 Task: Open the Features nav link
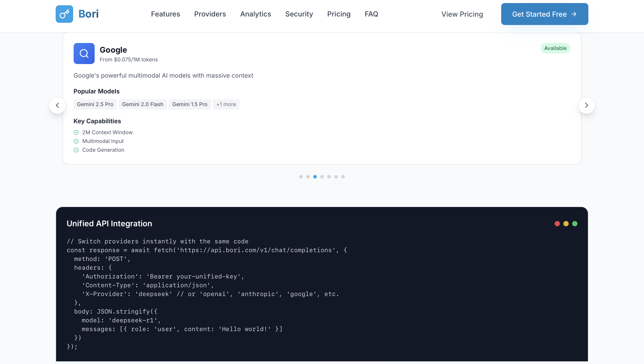coord(166,14)
